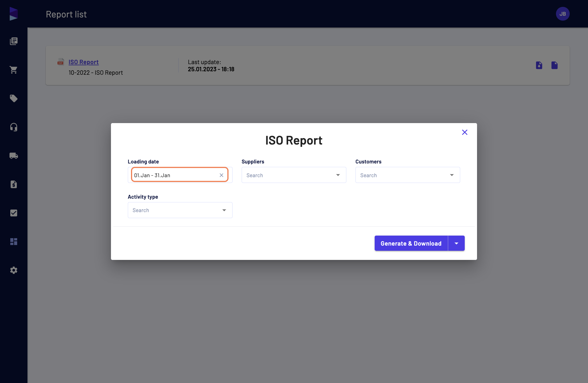Click the Activity type search field
The width and height of the screenshot is (588, 383).
pyautogui.click(x=180, y=210)
